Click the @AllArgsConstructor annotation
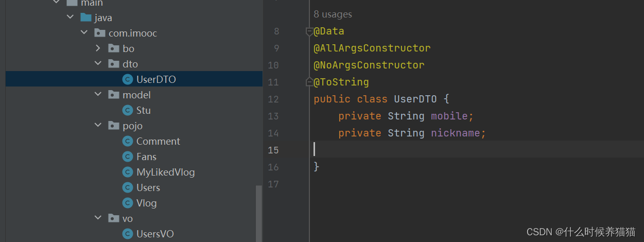Viewport: 644px width, 242px height. pos(372,48)
